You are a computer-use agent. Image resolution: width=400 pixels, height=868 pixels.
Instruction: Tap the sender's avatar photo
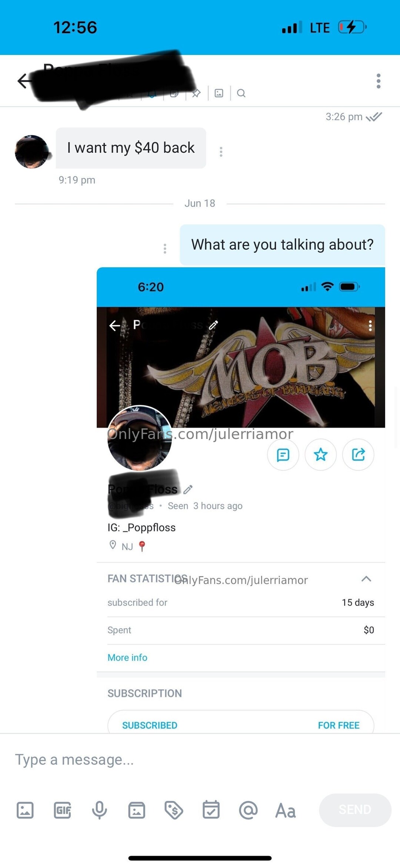(31, 152)
